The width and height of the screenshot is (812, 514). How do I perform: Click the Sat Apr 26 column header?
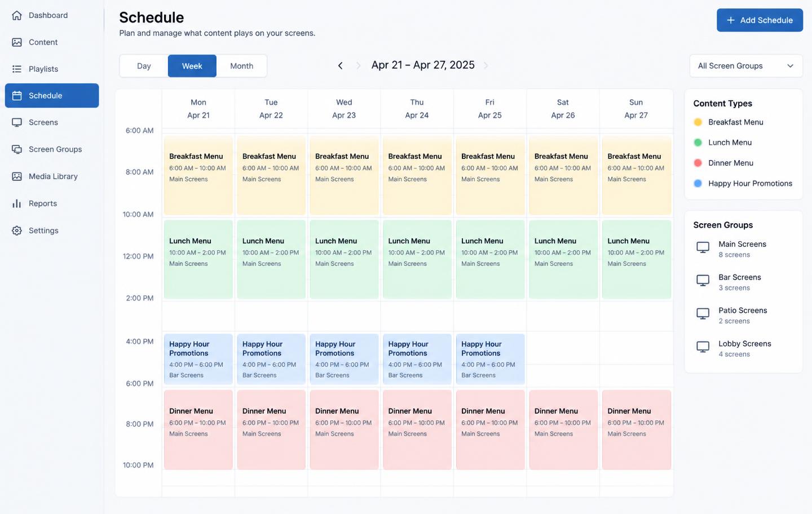point(563,109)
